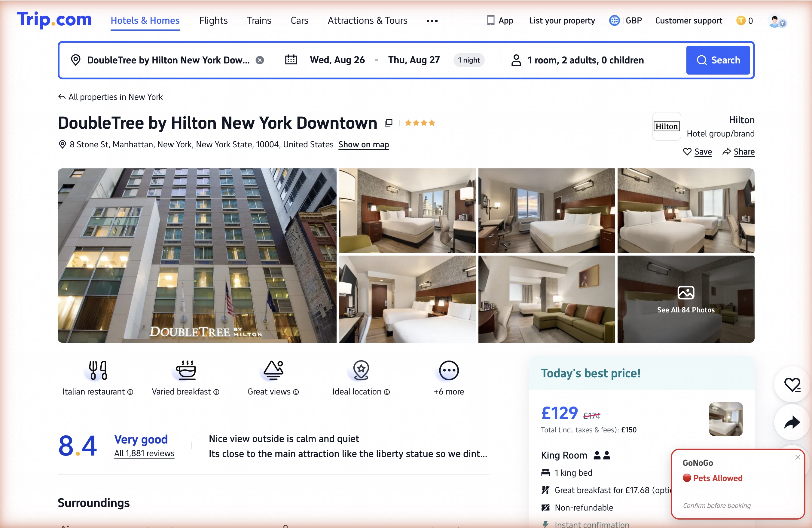
Task: Click the globe language icon
Action: pyautogui.click(x=614, y=20)
